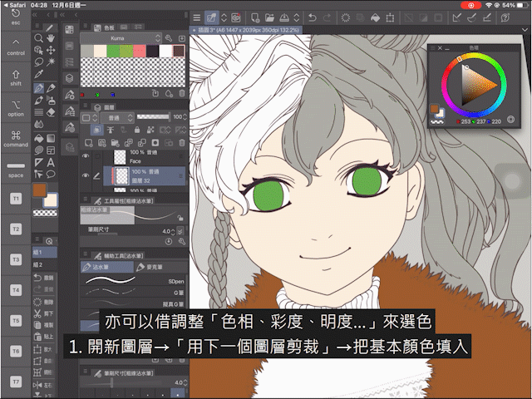Select the Zoom magnifier tool

point(39,38)
